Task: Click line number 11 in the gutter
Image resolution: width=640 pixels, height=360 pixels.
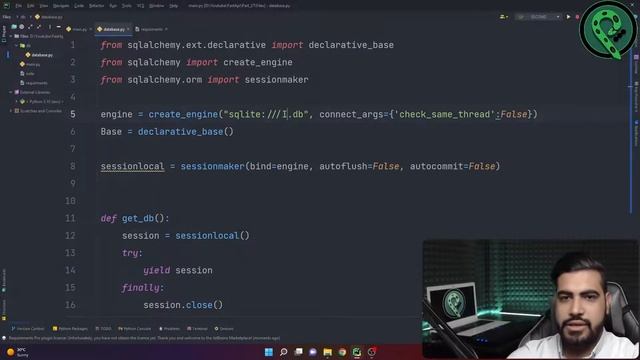Action: [x=70, y=218]
